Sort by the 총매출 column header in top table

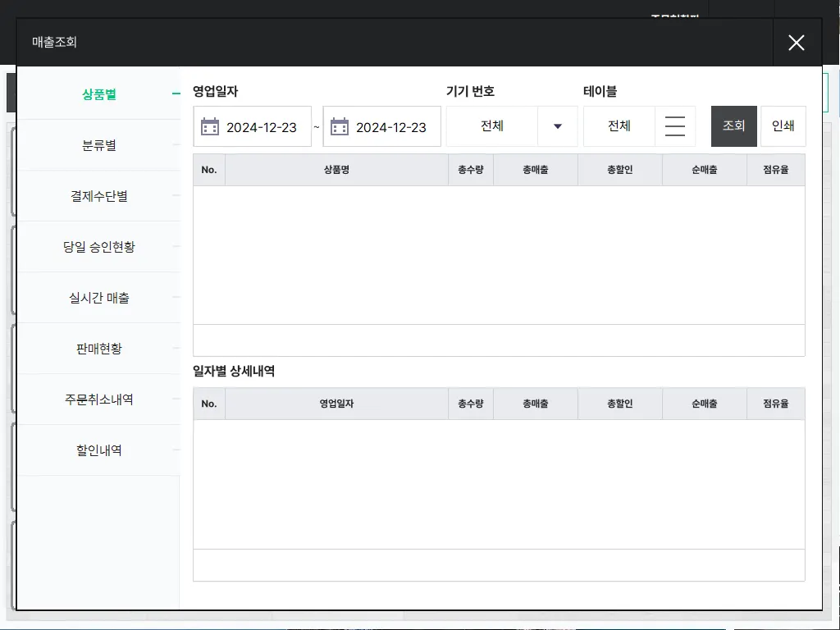(536, 170)
